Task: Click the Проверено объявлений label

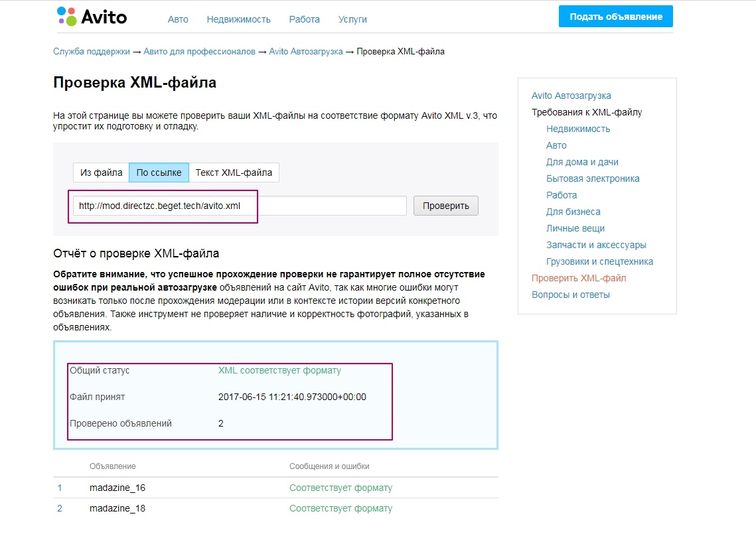Action: (x=121, y=423)
